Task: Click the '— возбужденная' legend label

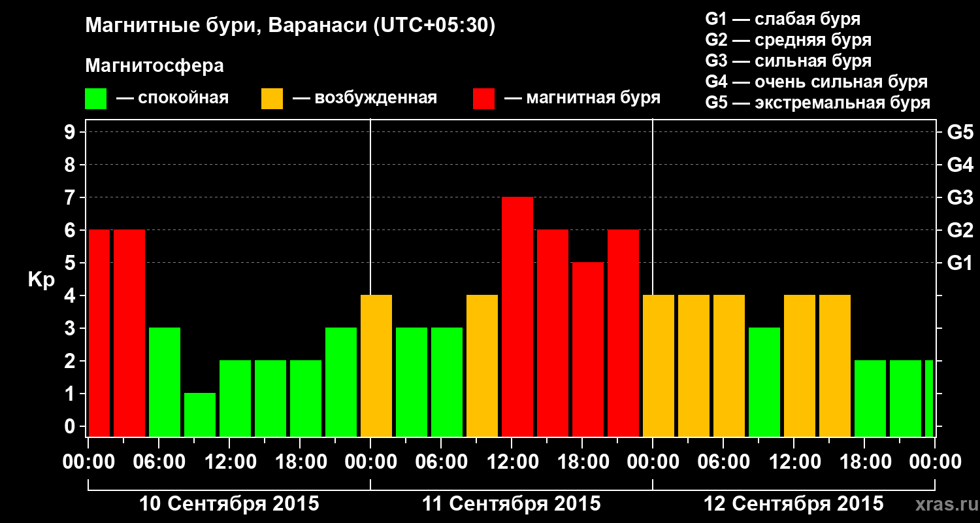Action: (x=365, y=98)
